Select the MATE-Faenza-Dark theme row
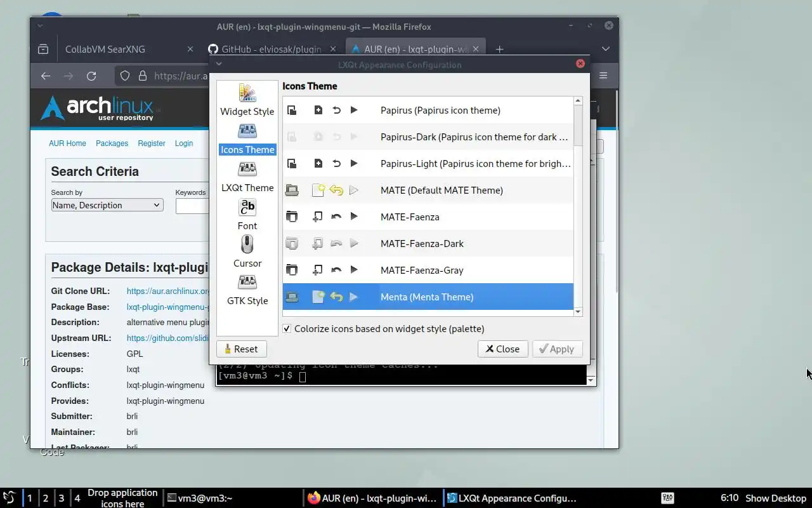This screenshot has width=812, height=508. coord(428,243)
